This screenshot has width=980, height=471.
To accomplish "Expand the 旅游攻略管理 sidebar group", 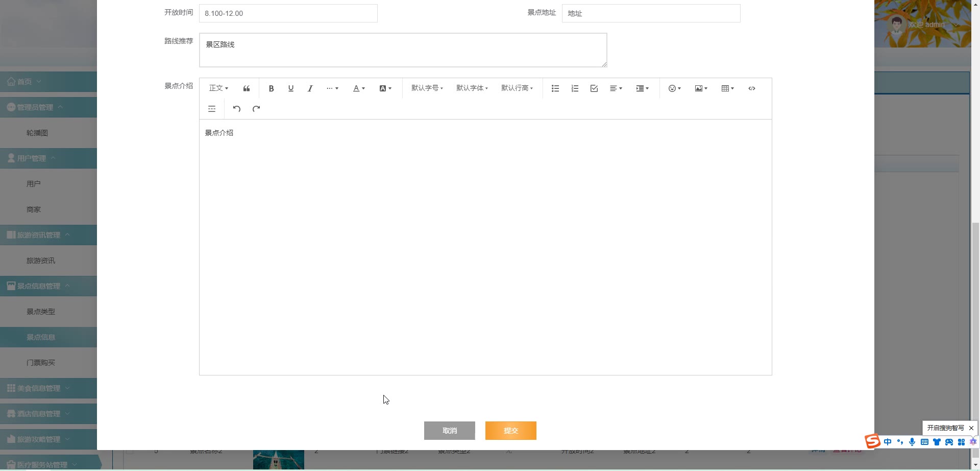I will coord(48,439).
